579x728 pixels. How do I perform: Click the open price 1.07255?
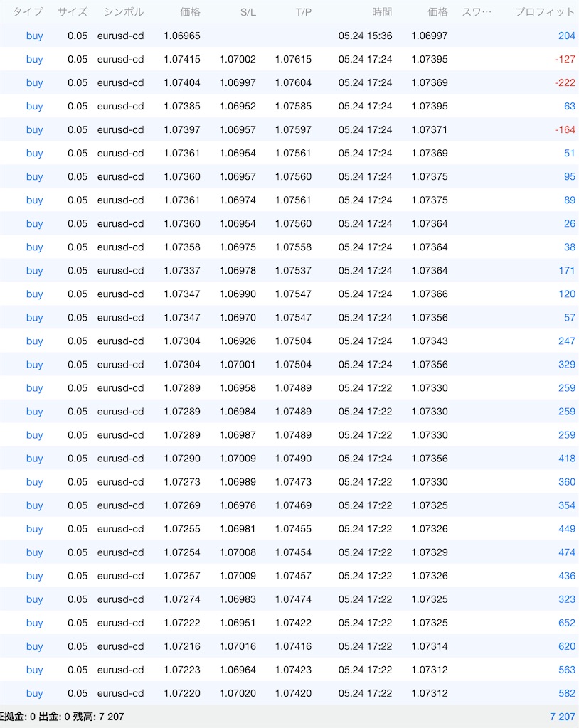182,529
